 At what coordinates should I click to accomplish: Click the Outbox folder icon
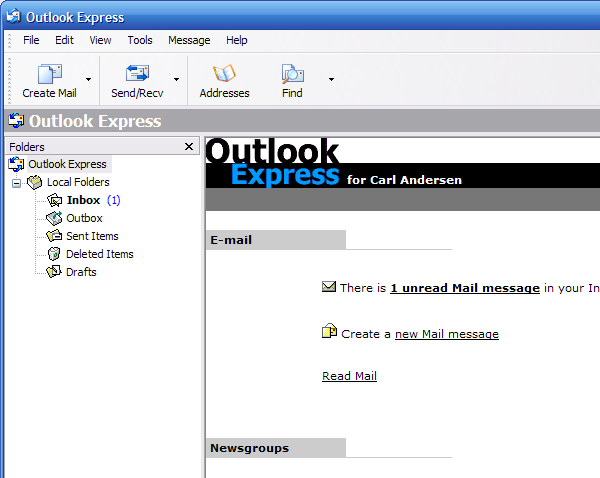[54, 218]
